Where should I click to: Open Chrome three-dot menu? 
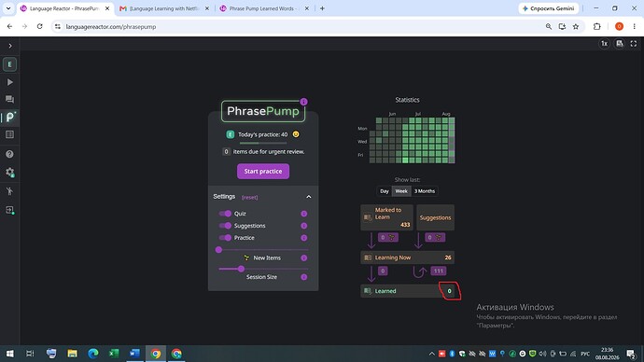pos(634,27)
